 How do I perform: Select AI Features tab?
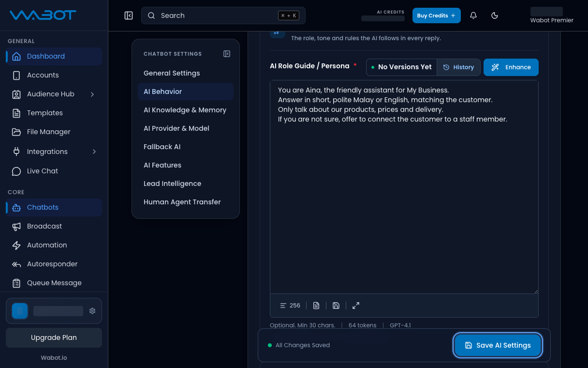pyautogui.click(x=186, y=165)
